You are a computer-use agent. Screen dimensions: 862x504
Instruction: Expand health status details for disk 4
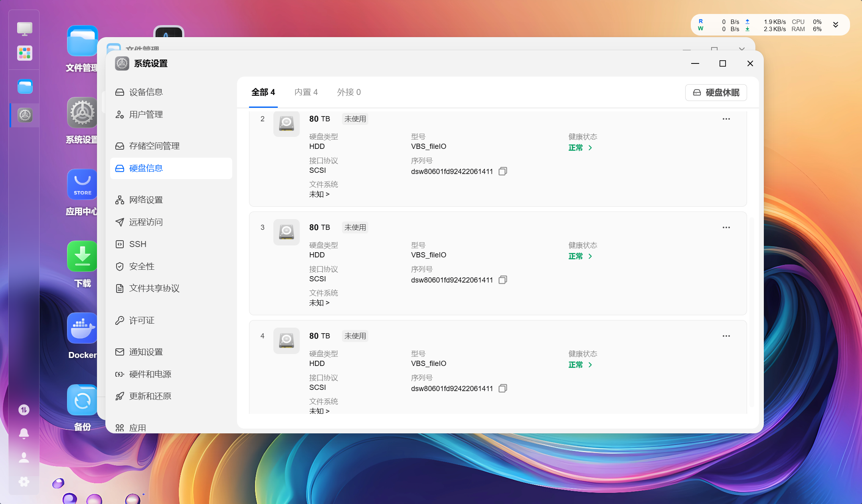point(580,365)
